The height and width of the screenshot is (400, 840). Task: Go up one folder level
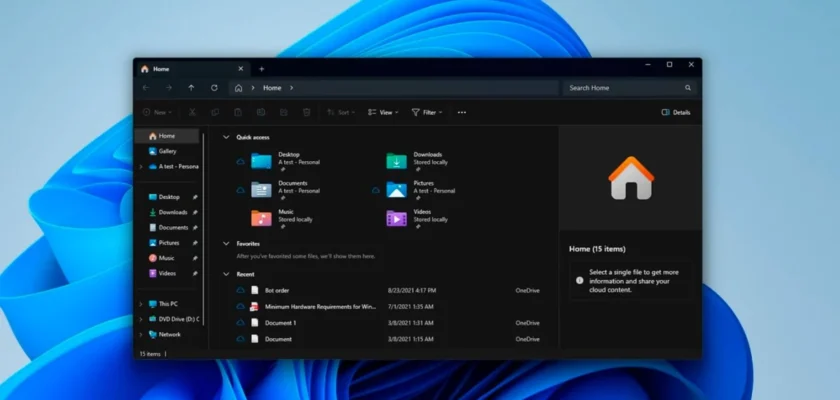coord(191,88)
